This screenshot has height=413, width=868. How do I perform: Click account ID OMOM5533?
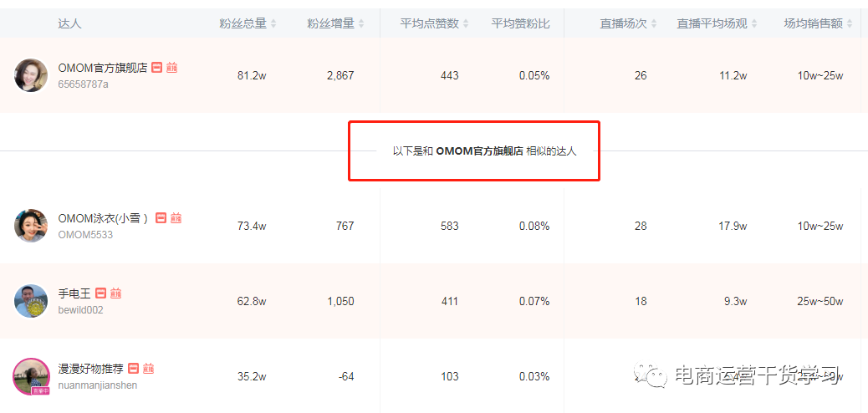(85, 235)
